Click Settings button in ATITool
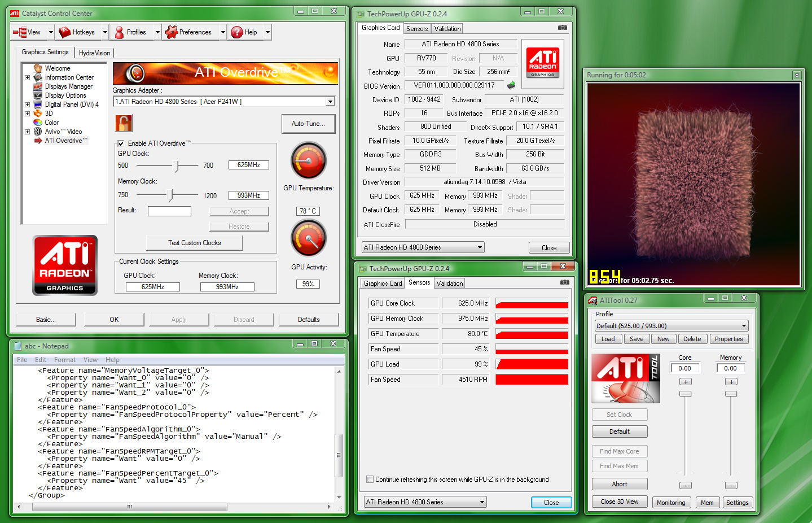 738,503
